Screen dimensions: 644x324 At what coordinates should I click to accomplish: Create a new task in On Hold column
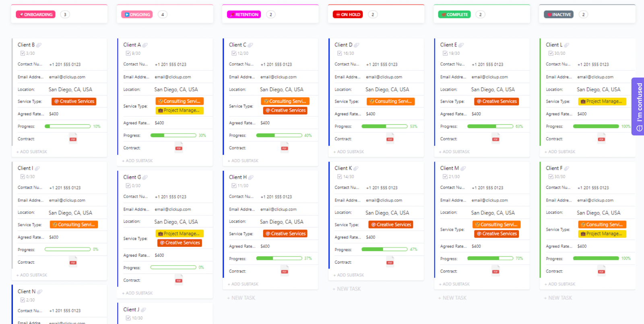coord(347,289)
